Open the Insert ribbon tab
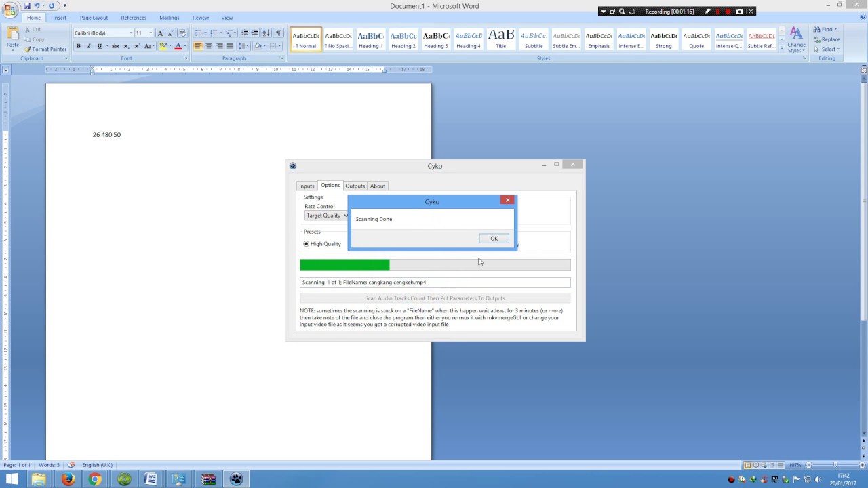868x488 pixels. 60,18
